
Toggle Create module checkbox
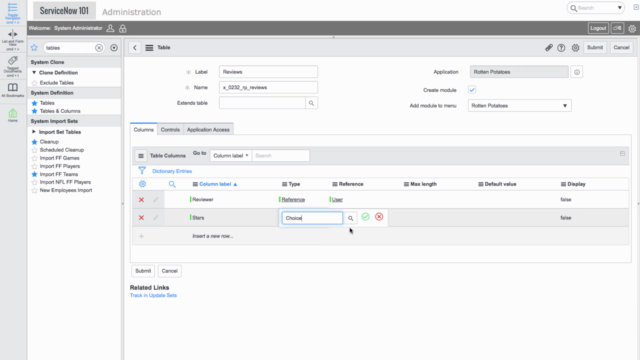pyautogui.click(x=472, y=90)
